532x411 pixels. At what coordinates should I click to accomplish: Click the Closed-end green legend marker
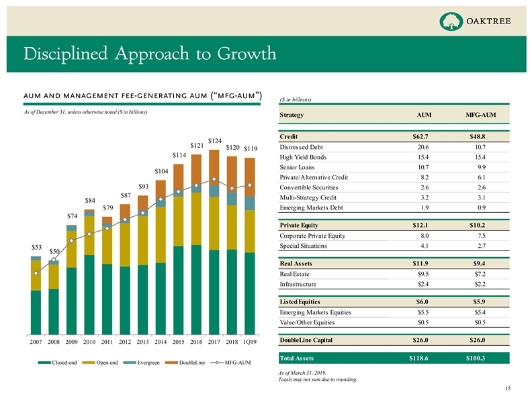pyautogui.click(x=44, y=363)
